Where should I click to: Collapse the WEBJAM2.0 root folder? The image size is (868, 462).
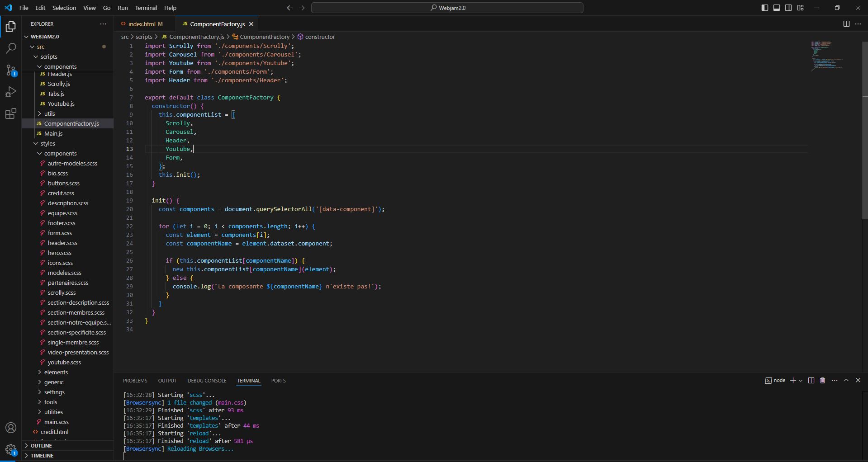click(x=68, y=37)
